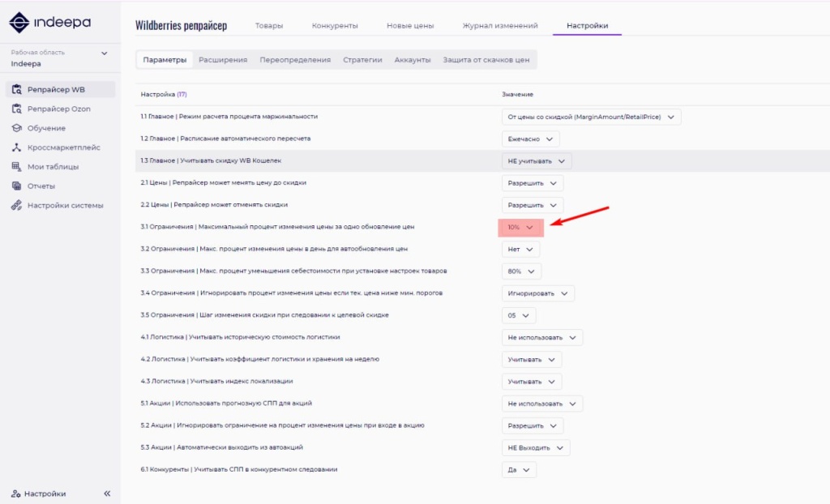Screen dimensions: 830x504
Task: Open the Журнал изменений tab
Action: pyautogui.click(x=499, y=26)
